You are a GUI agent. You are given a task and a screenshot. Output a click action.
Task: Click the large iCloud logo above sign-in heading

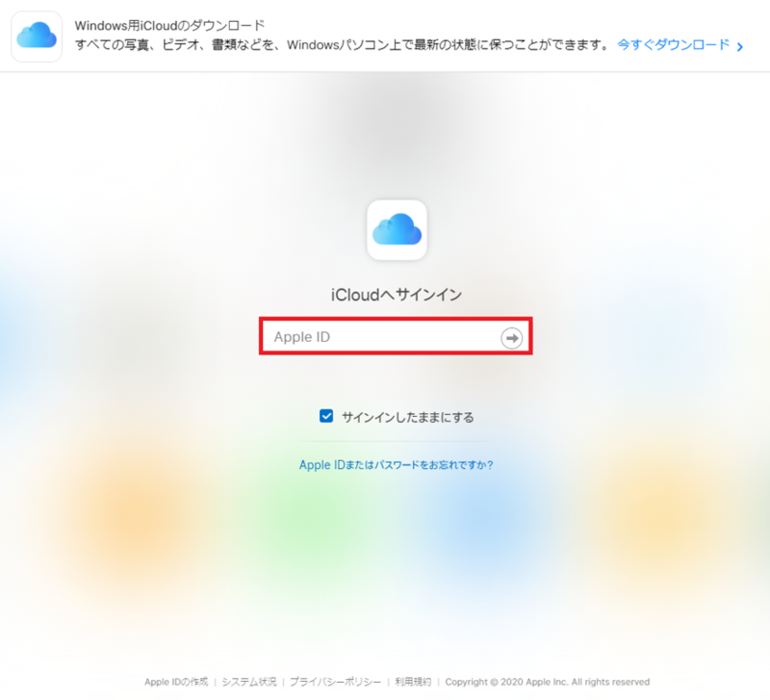tap(397, 229)
